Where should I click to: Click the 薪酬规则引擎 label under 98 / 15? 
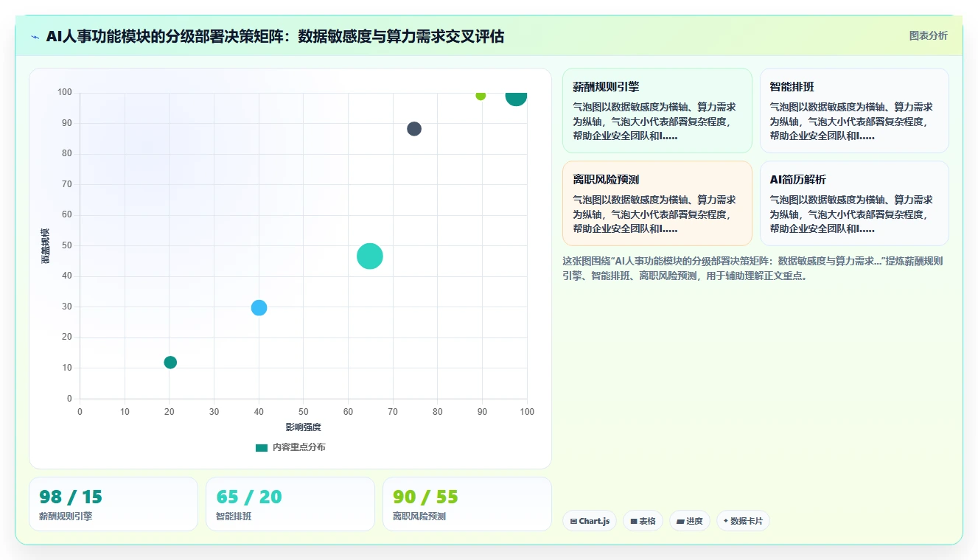[66, 517]
